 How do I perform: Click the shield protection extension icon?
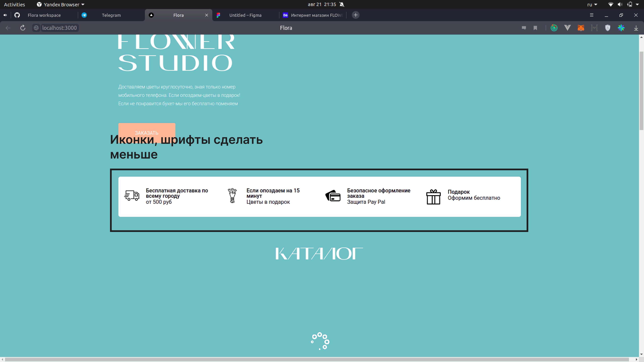point(607,28)
